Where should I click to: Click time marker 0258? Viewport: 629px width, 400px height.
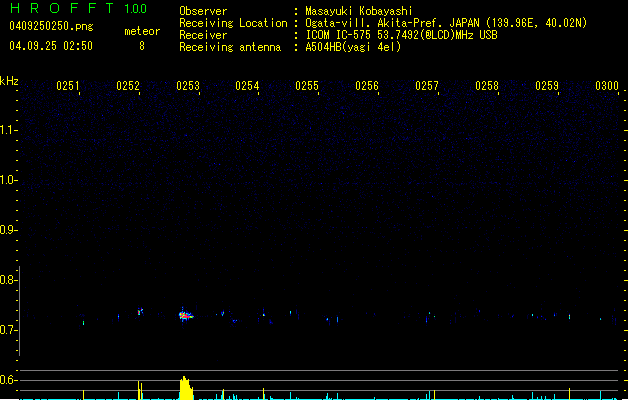[487, 86]
